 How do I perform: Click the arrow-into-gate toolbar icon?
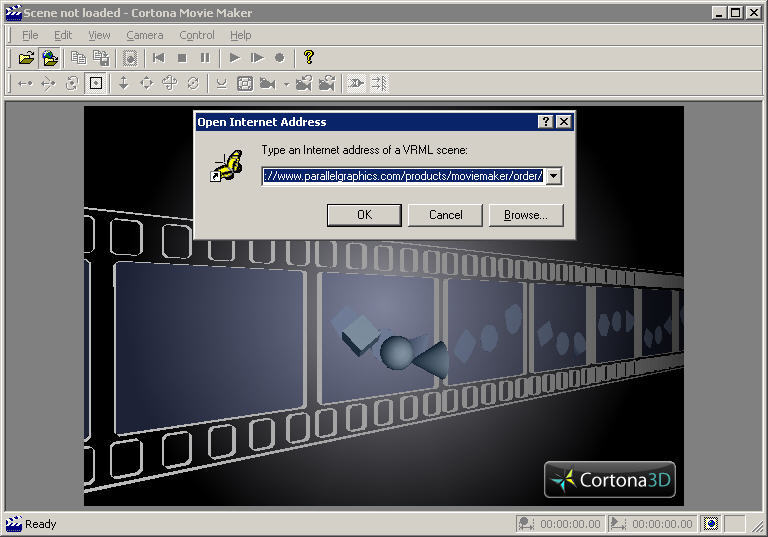coord(356,84)
